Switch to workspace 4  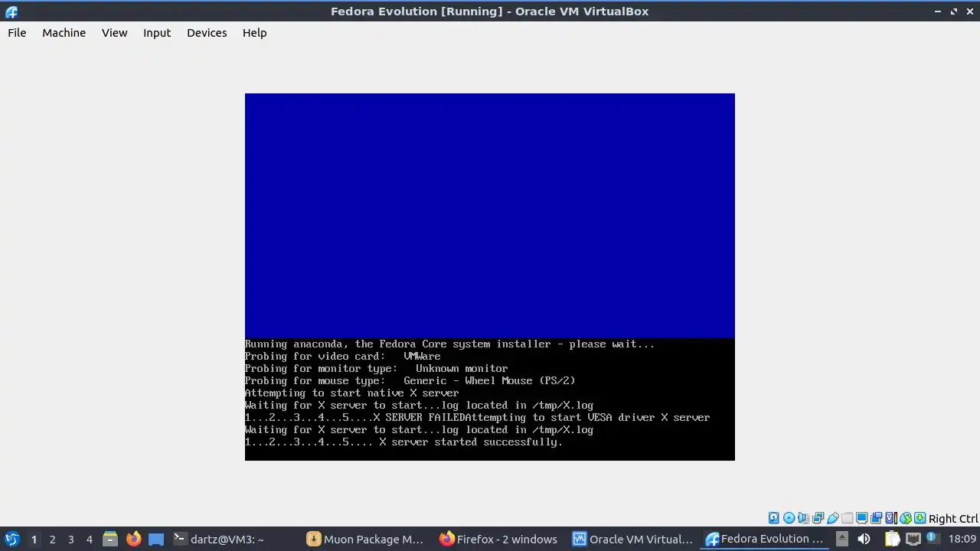[x=89, y=540]
